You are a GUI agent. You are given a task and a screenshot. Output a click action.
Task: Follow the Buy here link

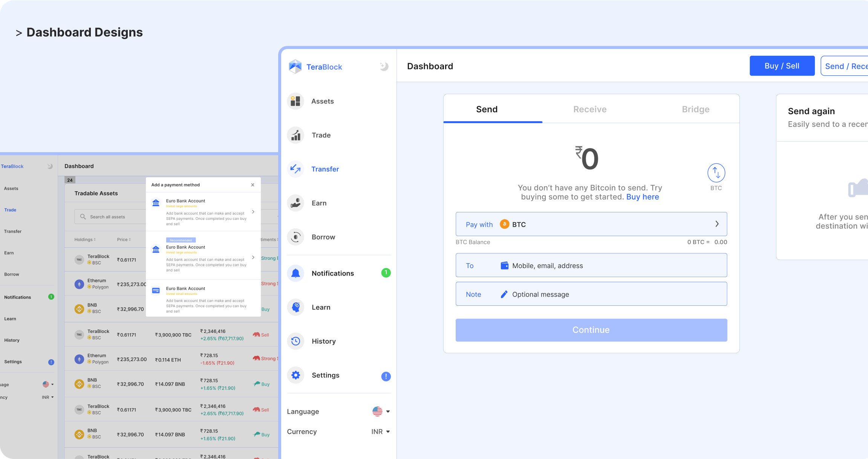[642, 197]
